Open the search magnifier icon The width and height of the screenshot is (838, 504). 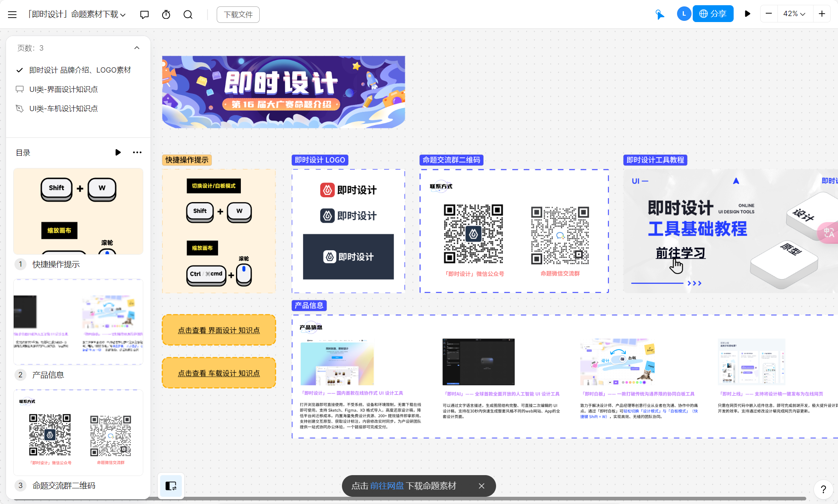click(x=188, y=14)
